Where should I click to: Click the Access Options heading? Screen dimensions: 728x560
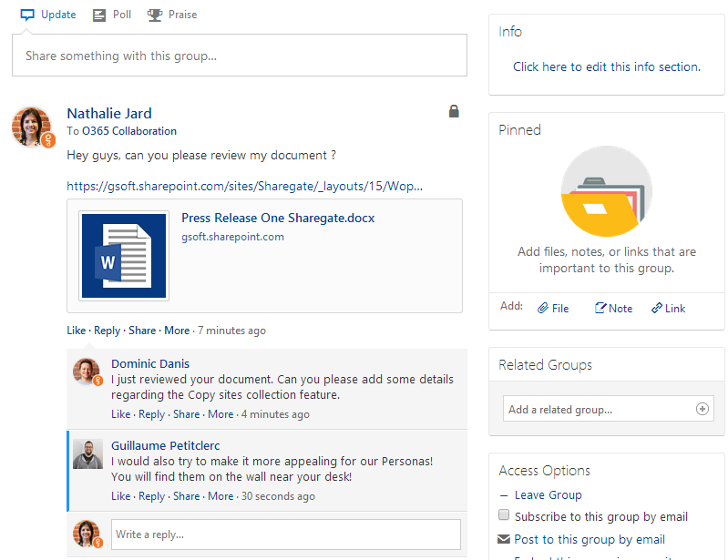click(544, 471)
